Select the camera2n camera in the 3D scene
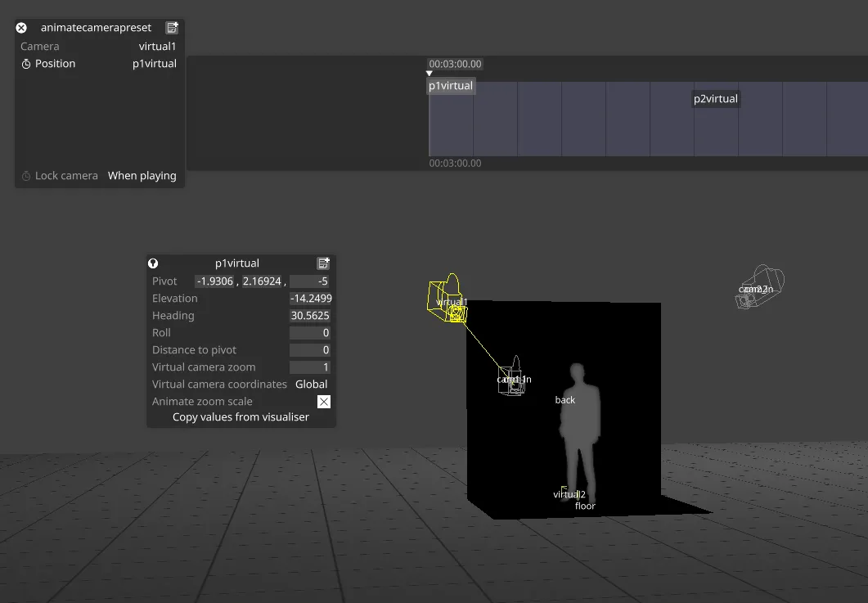Viewport: 868px width, 603px height. pos(759,286)
